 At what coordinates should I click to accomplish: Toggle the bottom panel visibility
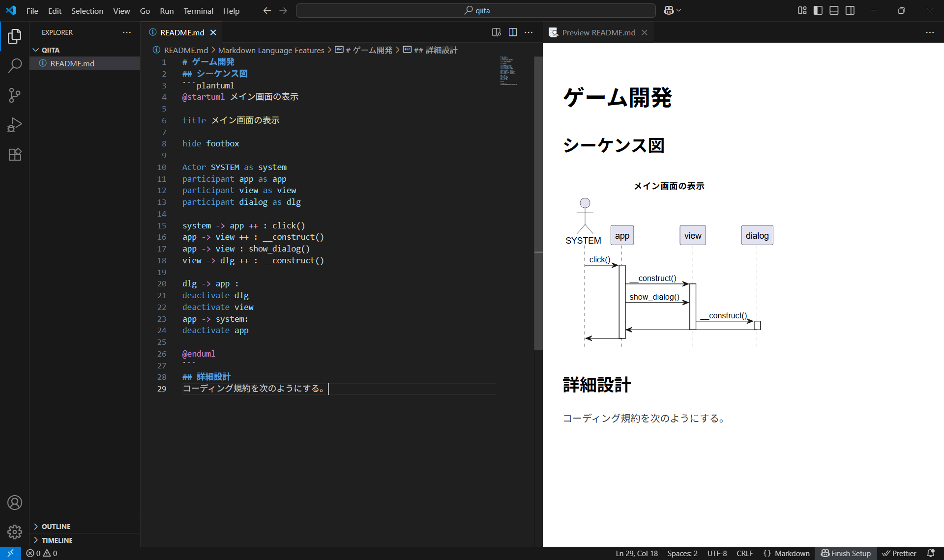click(x=834, y=10)
